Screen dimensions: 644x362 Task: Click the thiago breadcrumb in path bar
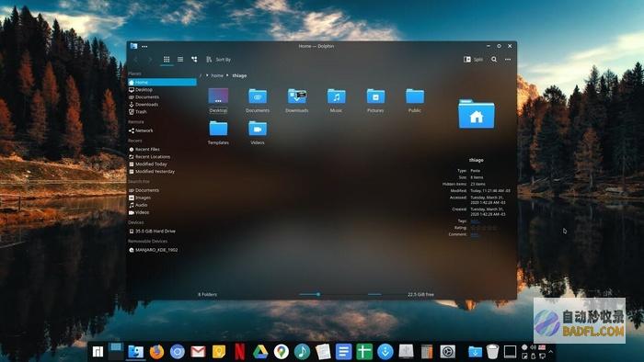239,76
